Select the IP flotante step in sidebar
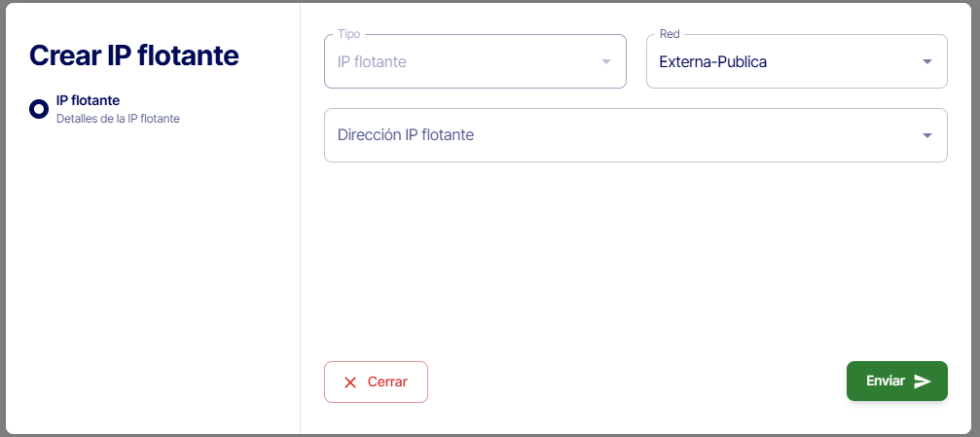 pyautogui.click(x=88, y=100)
